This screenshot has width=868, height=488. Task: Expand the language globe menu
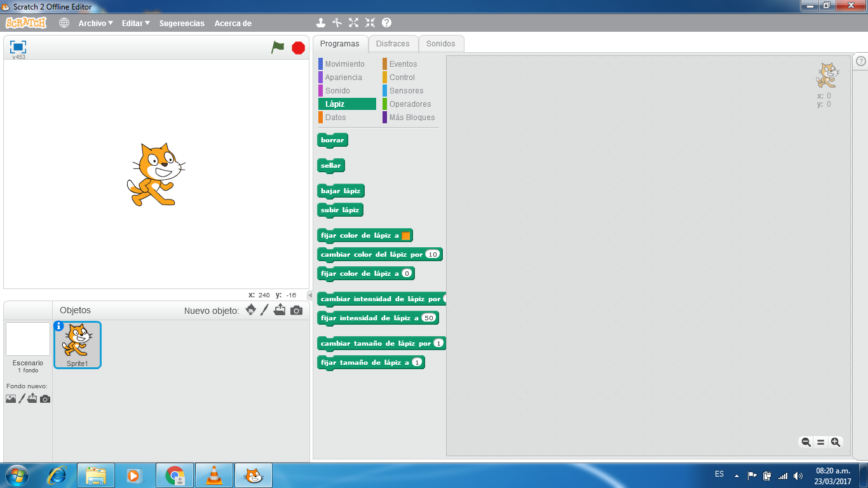(x=63, y=22)
